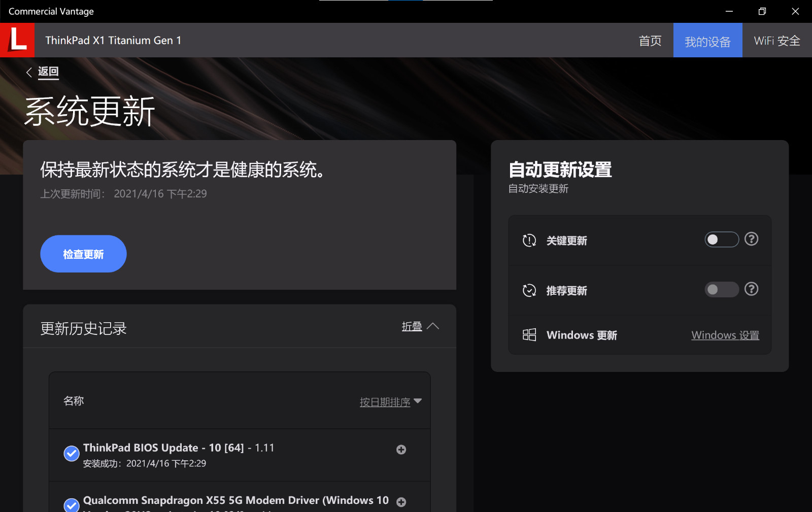Click the 推荐更新 label

coord(566,291)
